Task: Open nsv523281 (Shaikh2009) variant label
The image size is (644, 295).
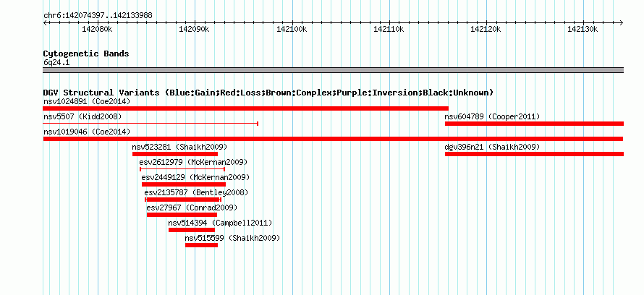Action: (179, 147)
